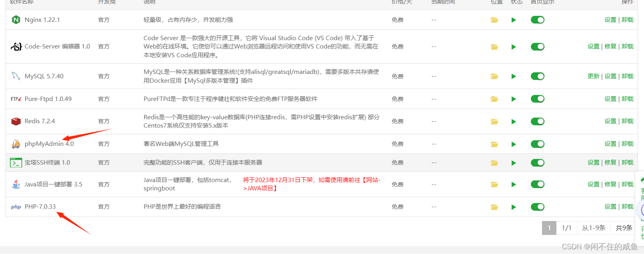This screenshot has width=644, height=254.
Task: Toggle MySQL homepage display switch
Action: coord(538,76)
